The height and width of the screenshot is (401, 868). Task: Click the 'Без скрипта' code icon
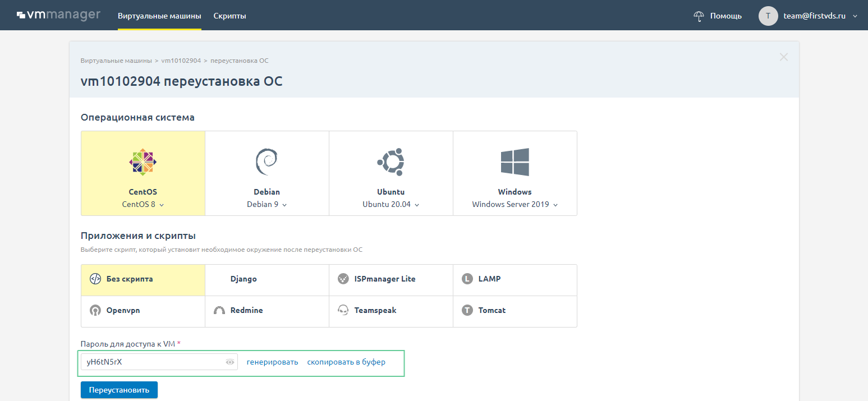pyautogui.click(x=95, y=279)
